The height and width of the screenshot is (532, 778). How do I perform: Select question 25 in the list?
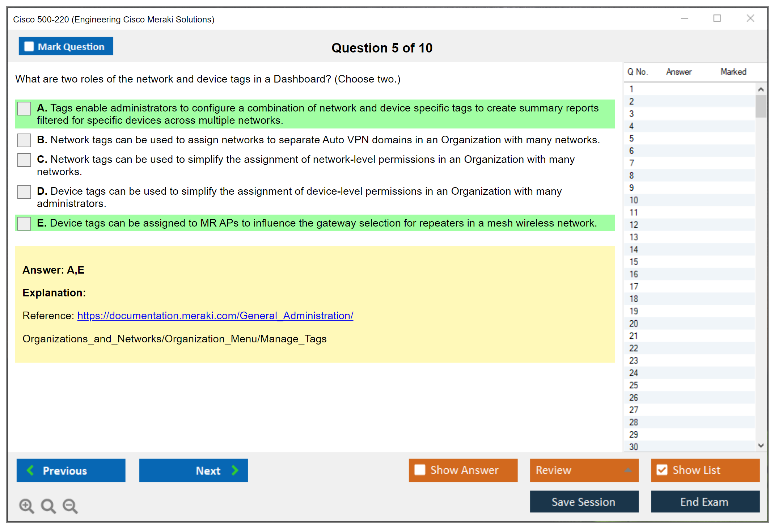coord(634,385)
